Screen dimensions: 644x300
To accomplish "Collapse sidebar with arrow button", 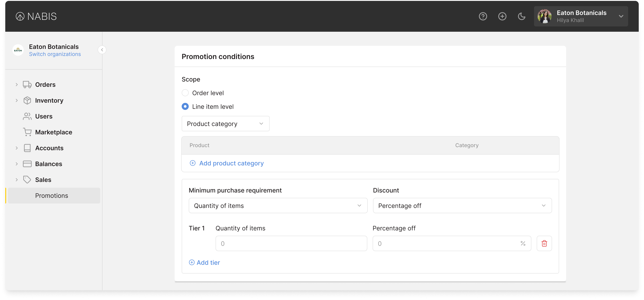I will pos(102,50).
